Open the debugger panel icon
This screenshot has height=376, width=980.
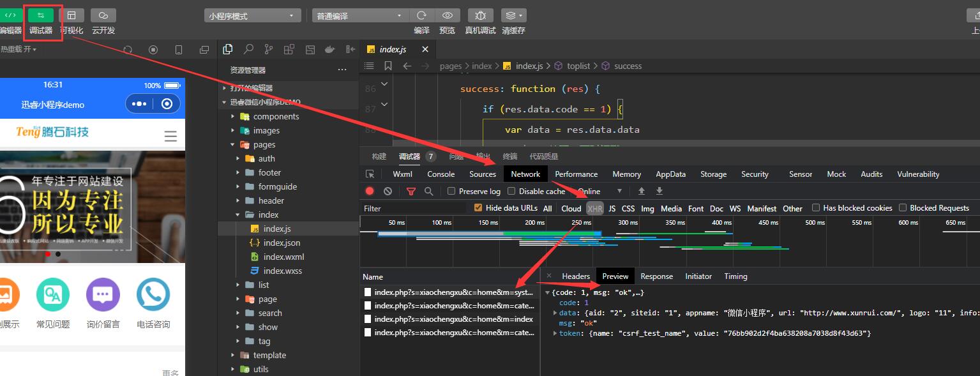point(41,15)
